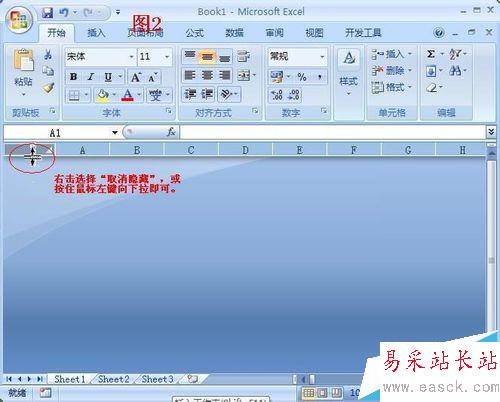The width and height of the screenshot is (500, 402).
Task: Switch to the 视图 tab
Action: tap(314, 33)
